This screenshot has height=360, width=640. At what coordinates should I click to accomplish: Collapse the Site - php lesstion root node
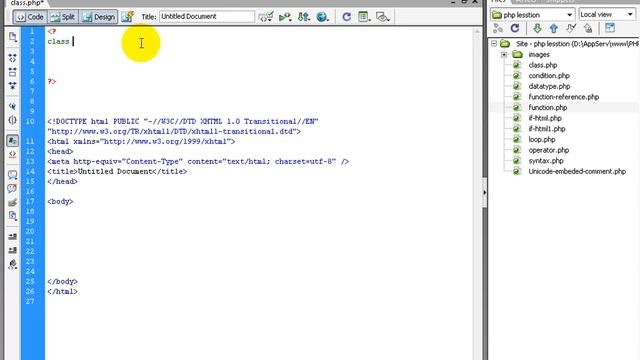click(x=494, y=43)
